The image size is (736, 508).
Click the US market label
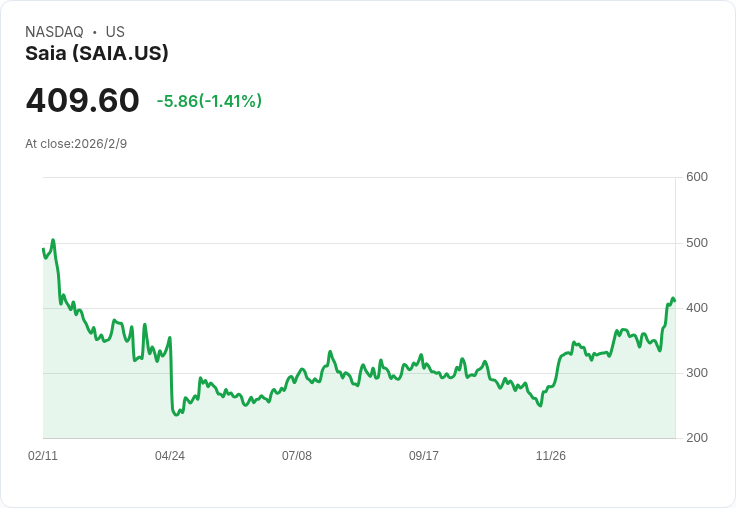115,32
